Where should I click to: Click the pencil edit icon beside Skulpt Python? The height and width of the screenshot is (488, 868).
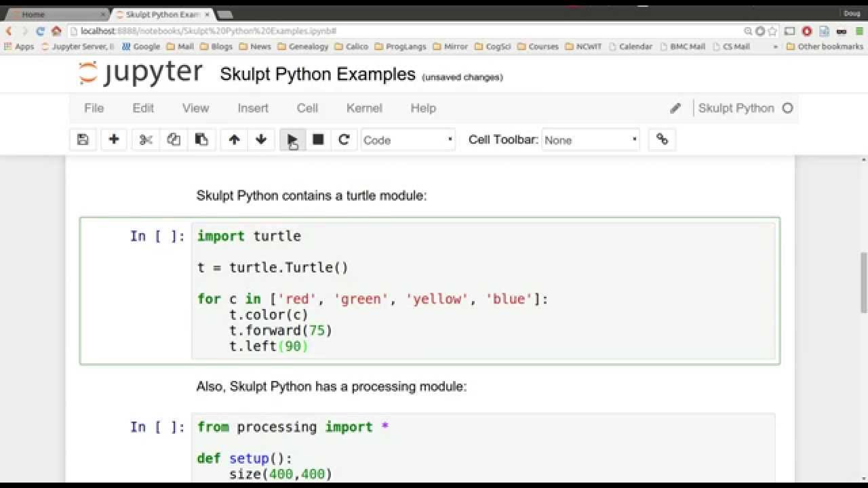click(x=675, y=108)
